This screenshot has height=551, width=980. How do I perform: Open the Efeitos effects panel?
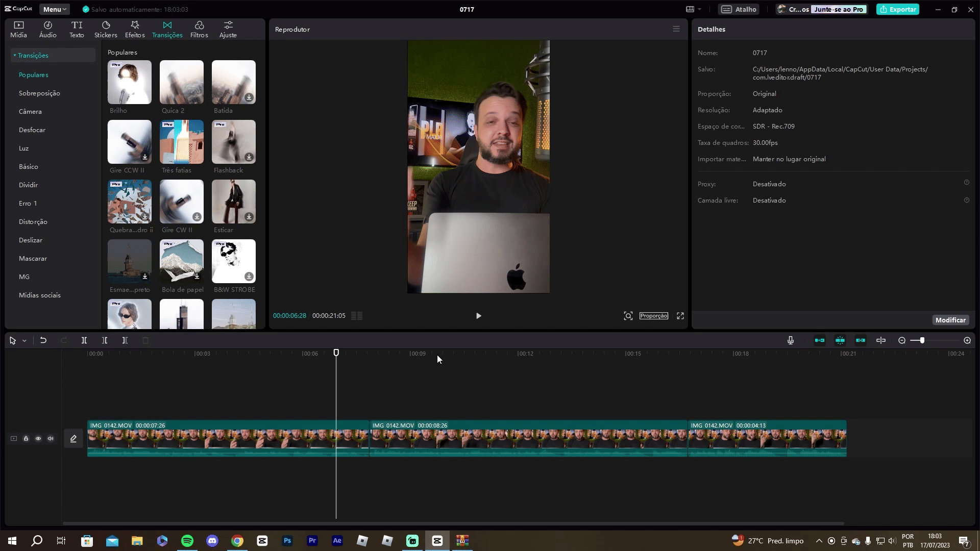[135, 29]
